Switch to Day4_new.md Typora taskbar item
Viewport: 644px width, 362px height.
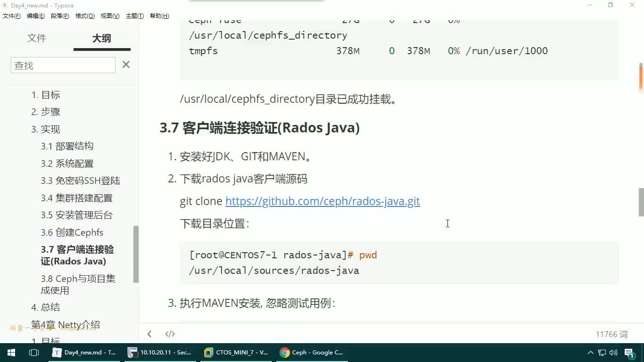(85, 353)
